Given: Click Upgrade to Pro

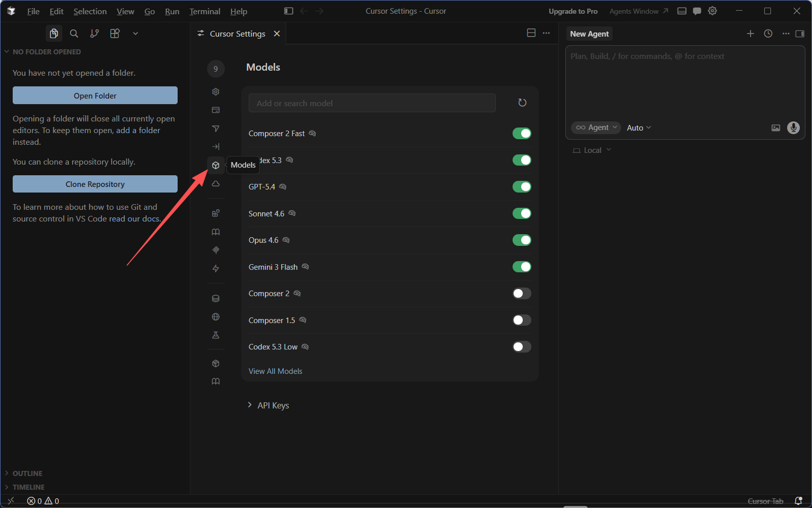Looking at the screenshot, I should 573,11.
